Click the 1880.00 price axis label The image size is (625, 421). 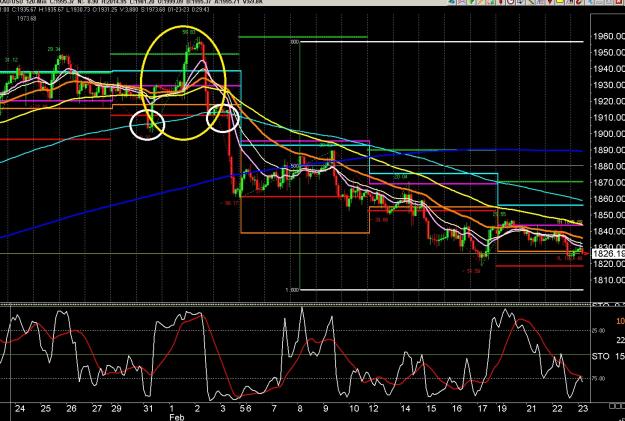tap(609, 166)
